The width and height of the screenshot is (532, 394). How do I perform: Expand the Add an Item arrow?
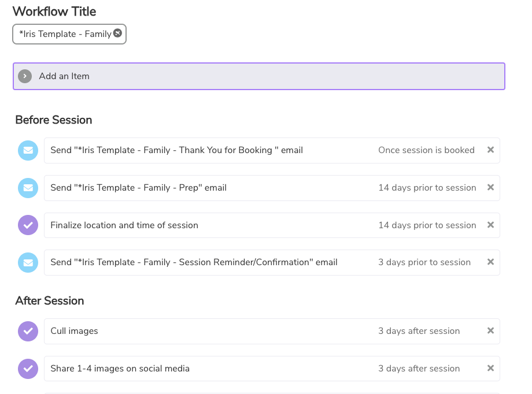pos(25,76)
